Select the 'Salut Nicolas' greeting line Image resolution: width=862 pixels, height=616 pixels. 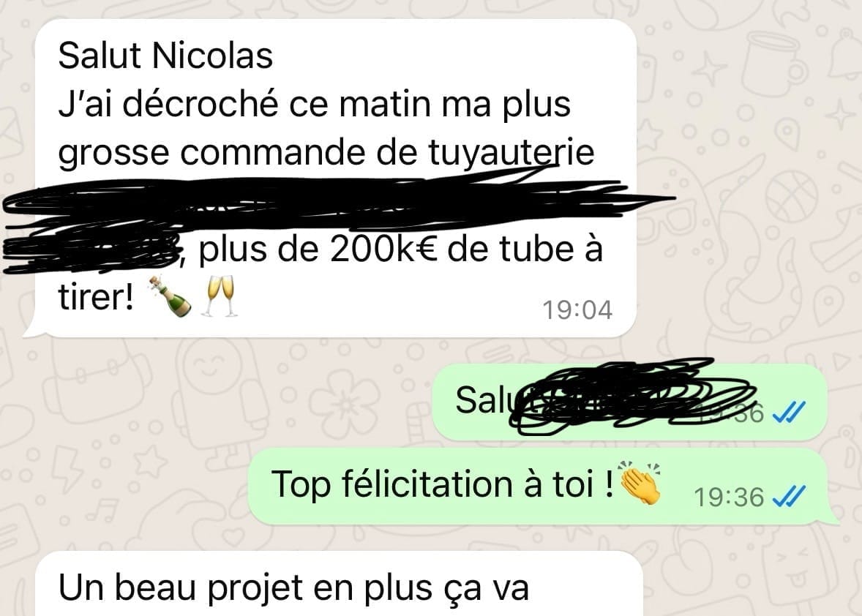click(x=165, y=56)
